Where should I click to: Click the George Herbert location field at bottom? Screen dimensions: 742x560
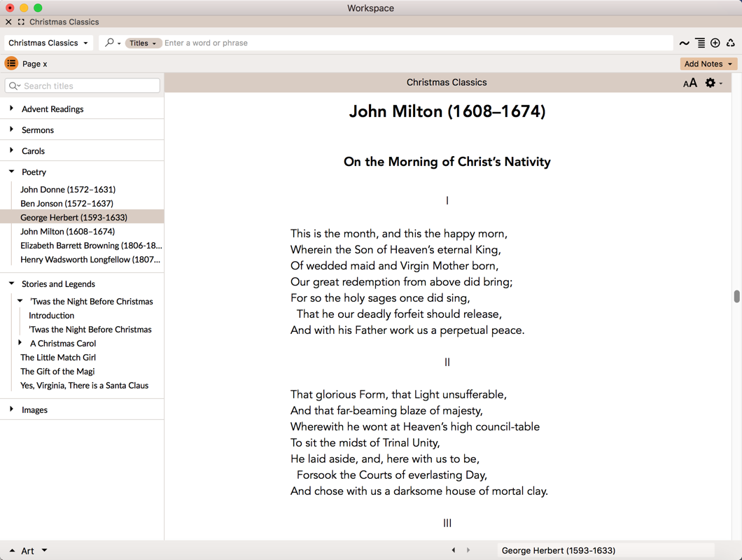tap(605, 550)
